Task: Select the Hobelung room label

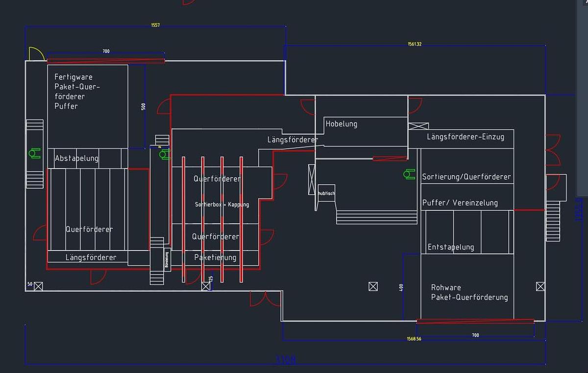Action: tap(342, 124)
